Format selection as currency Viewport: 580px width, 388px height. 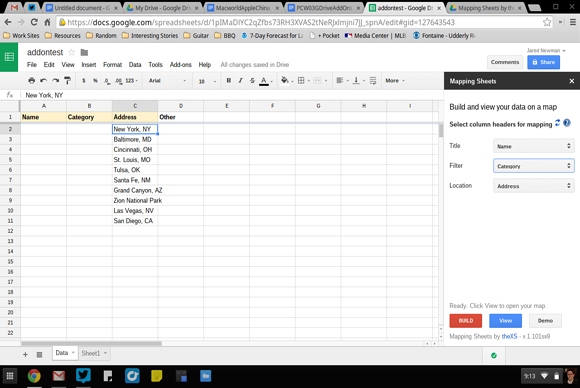(x=84, y=81)
